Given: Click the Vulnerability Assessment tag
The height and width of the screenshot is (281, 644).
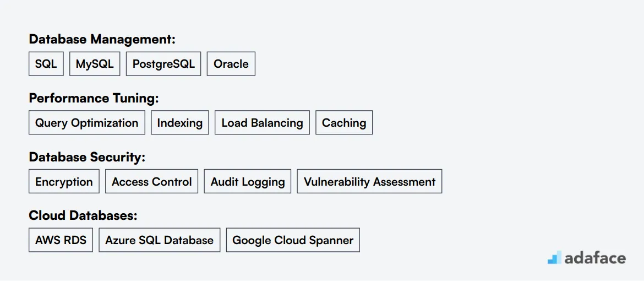Looking at the screenshot, I should coord(370,181).
